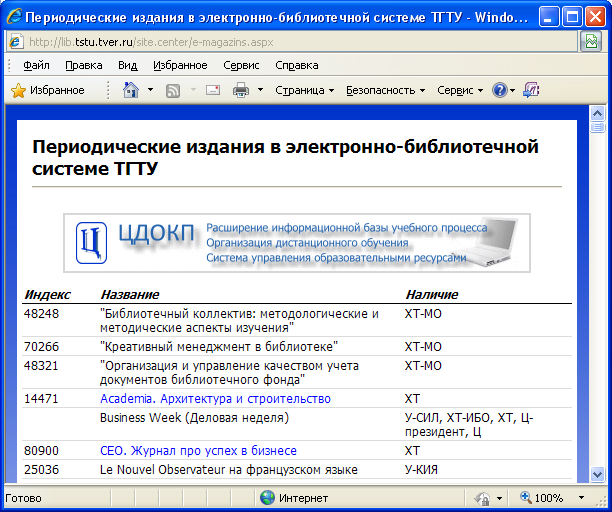Image resolution: width=612 pixels, height=512 pixels.
Task: Click the research tool icon after Help
Action: tap(531, 90)
